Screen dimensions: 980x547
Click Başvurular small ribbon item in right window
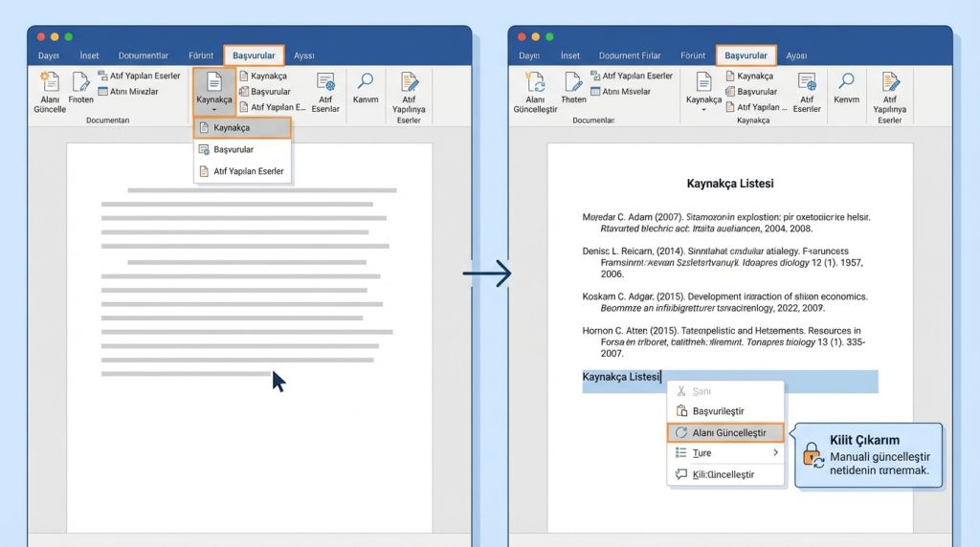tap(751, 91)
